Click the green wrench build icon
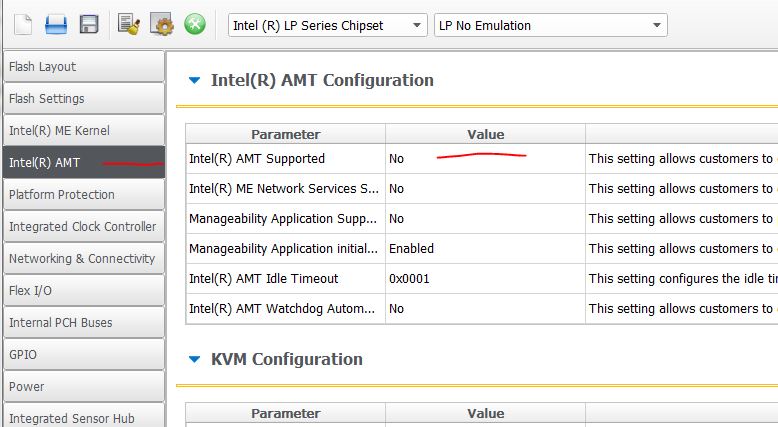This screenshot has width=778, height=427. (195, 25)
